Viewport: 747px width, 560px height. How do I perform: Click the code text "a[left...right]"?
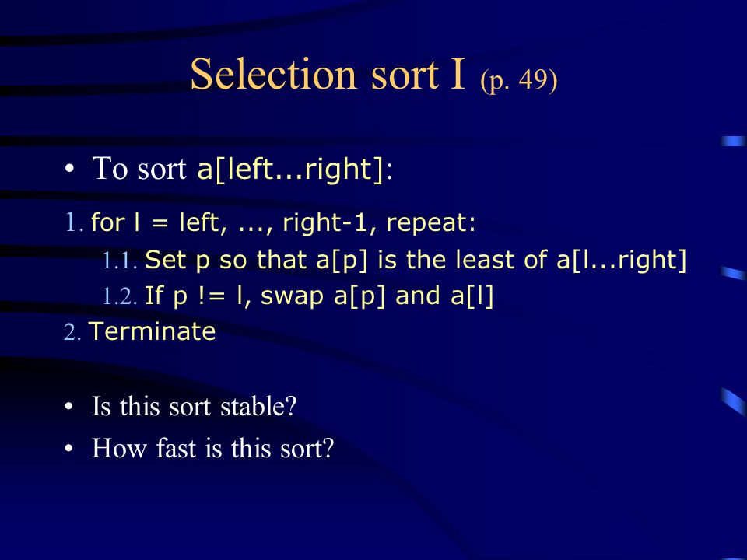[290, 169]
